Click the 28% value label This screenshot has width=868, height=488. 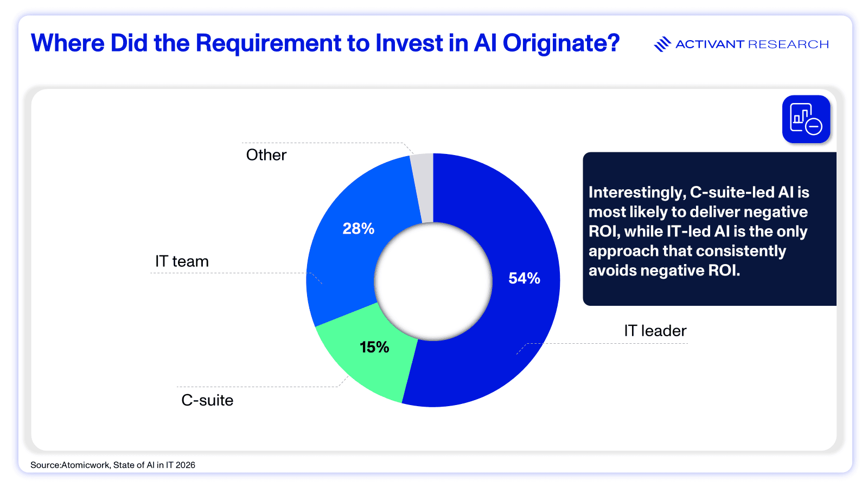coord(358,229)
